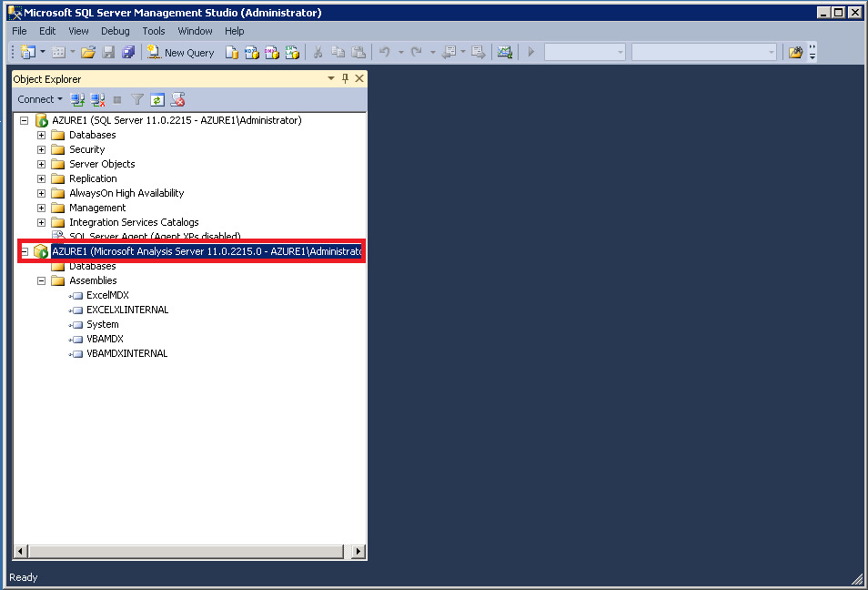868x590 pixels.
Task: Open the Activity Monitor icon
Action: 504,52
